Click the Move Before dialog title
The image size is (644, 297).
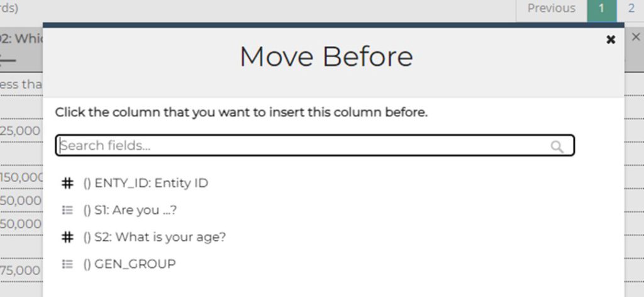tap(326, 57)
